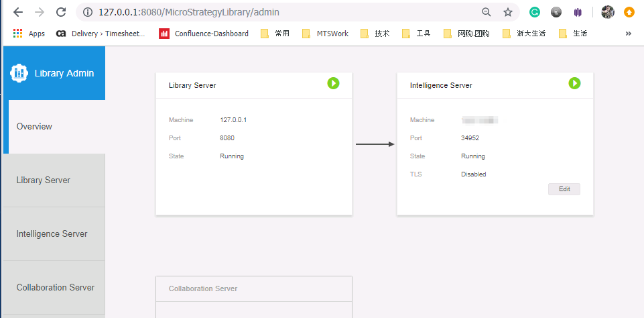Reload the page with refresh icon
The height and width of the screenshot is (318, 644).
point(61,12)
